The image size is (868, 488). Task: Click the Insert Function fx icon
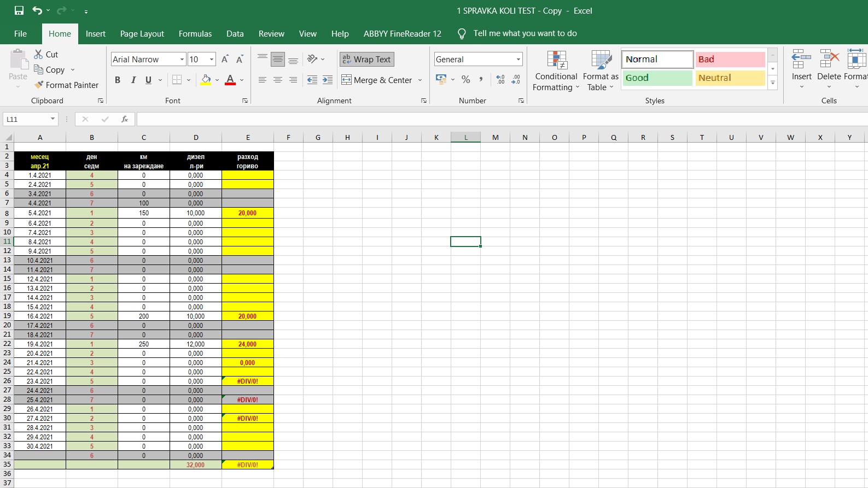(x=125, y=119)
